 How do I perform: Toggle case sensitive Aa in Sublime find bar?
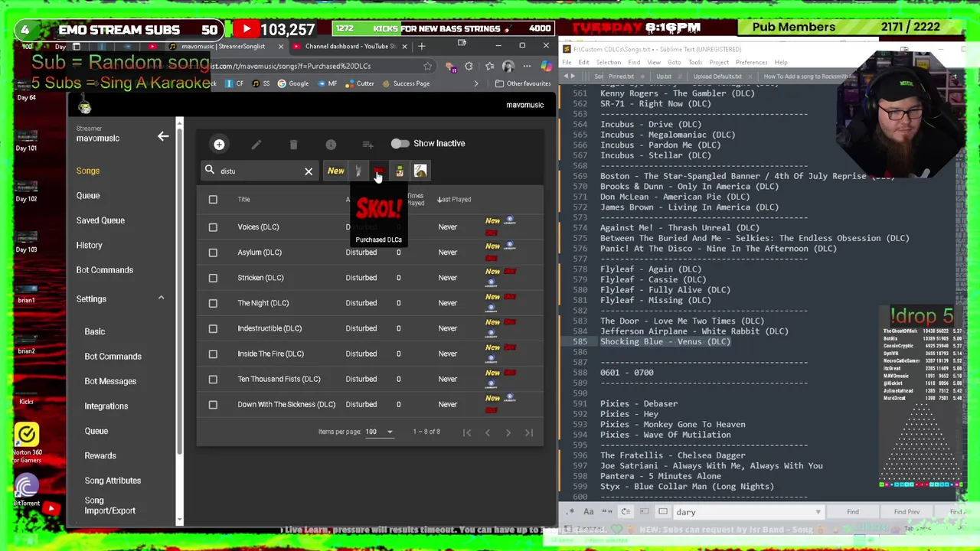point(589,512)
